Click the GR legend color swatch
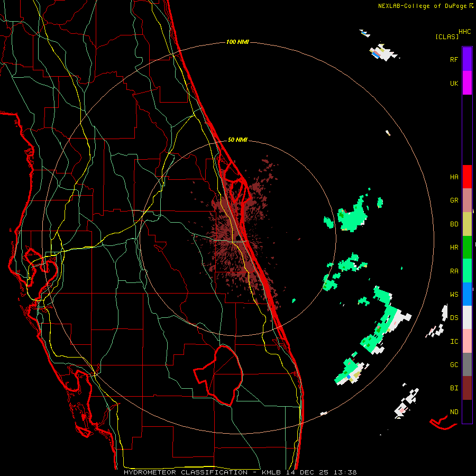Image resolution: width=476 pixels, height=476 pixels. tap(467, 200)
